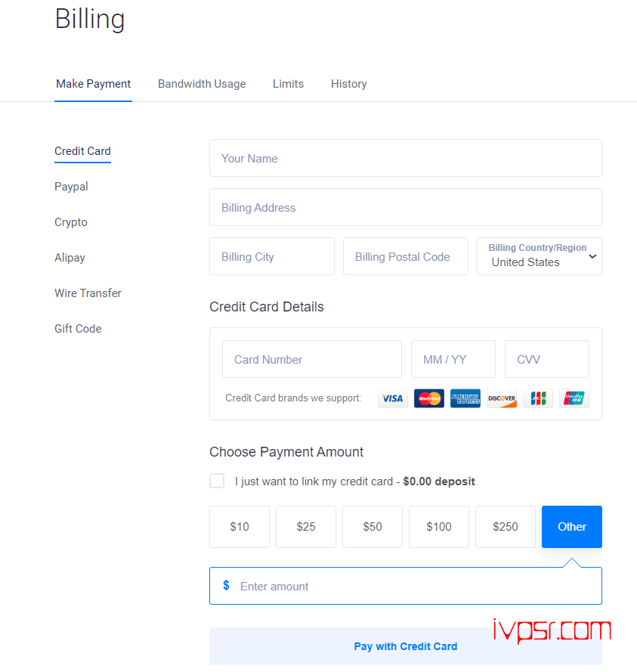Click the Enter amount input field
Image resolution: width=637 pixels, height=672 pixels.
[405, 586]
